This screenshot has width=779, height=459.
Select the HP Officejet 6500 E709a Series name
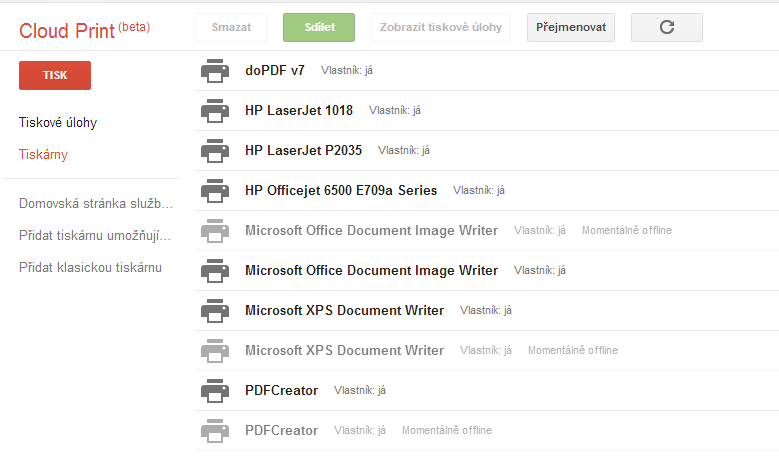point(341,190)
